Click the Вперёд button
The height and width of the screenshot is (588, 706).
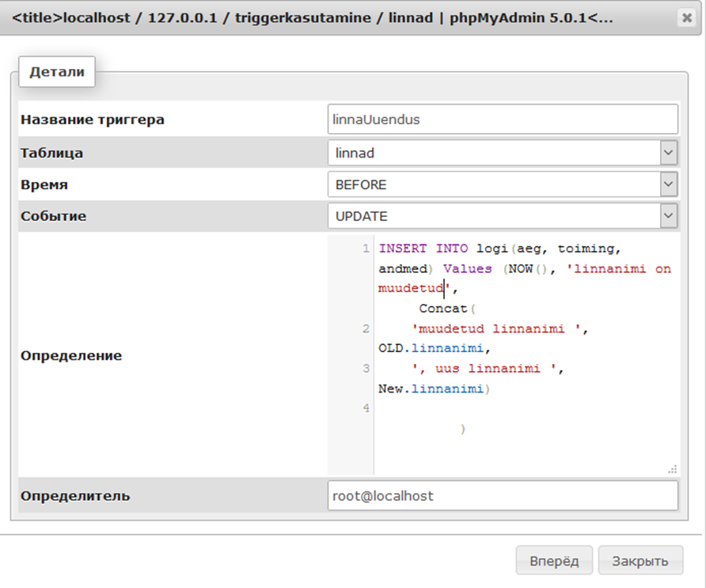tap(554, 560)
